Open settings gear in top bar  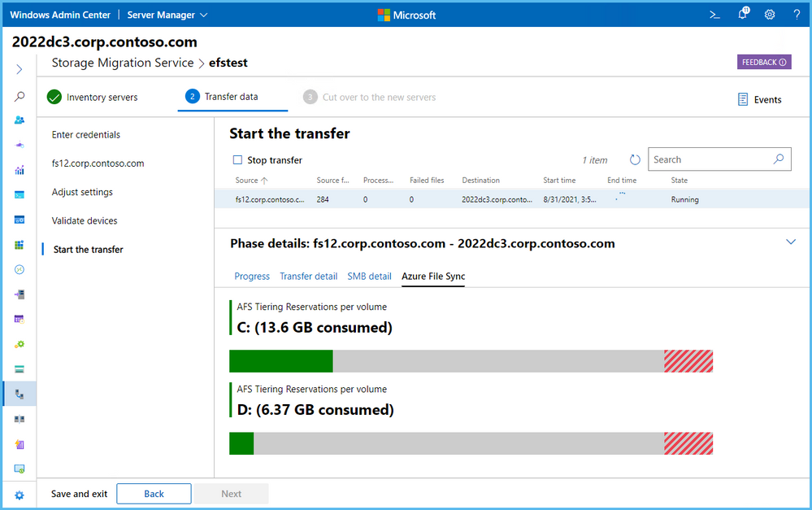[x=770, y=15]
